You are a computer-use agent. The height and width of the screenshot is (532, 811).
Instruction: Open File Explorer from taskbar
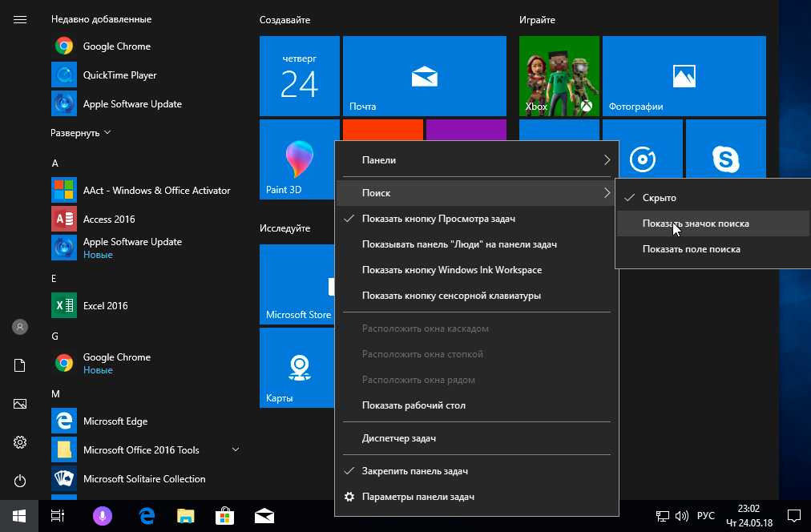pyautogui.click(x=186, y=516)
